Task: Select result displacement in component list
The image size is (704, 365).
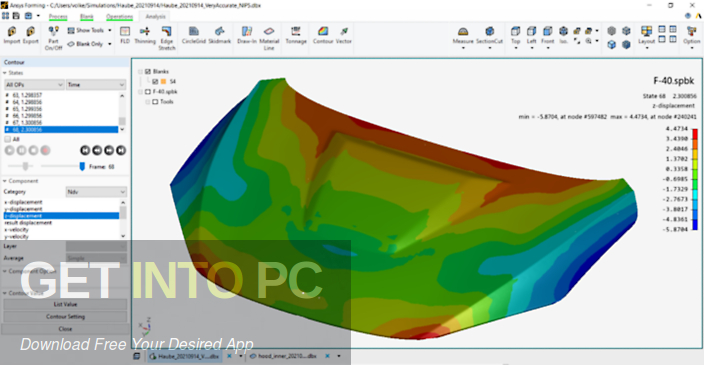Action: point(62,223)
